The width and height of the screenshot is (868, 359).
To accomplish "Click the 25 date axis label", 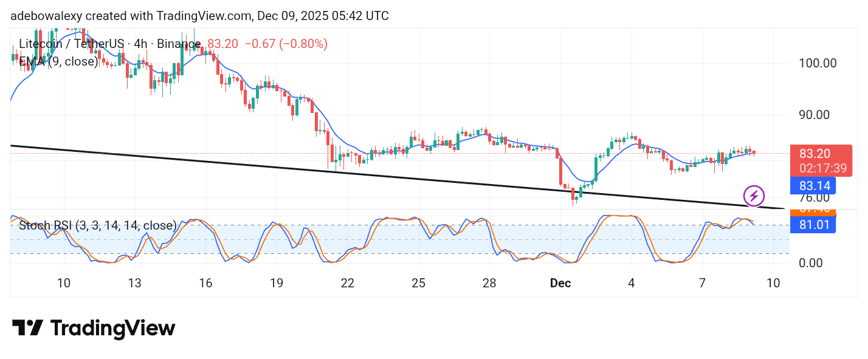I will [x=418, y=283].
